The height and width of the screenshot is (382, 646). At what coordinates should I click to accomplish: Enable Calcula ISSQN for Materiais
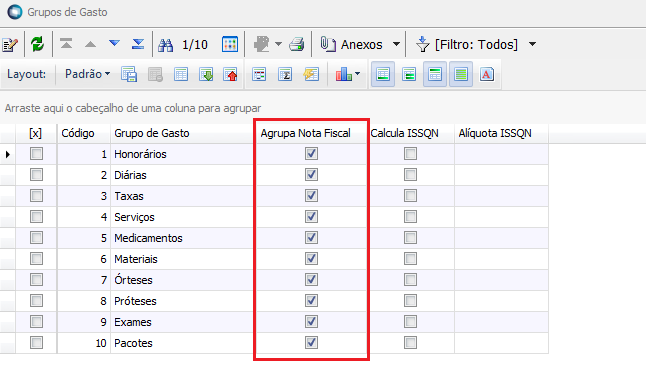click(410, 258)
